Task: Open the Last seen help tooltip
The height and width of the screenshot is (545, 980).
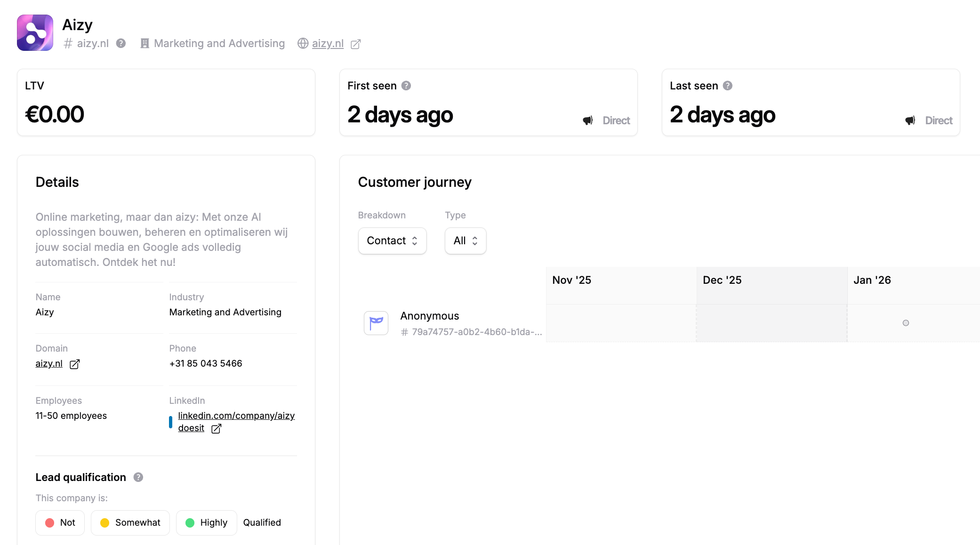Action: click(727, 86)
